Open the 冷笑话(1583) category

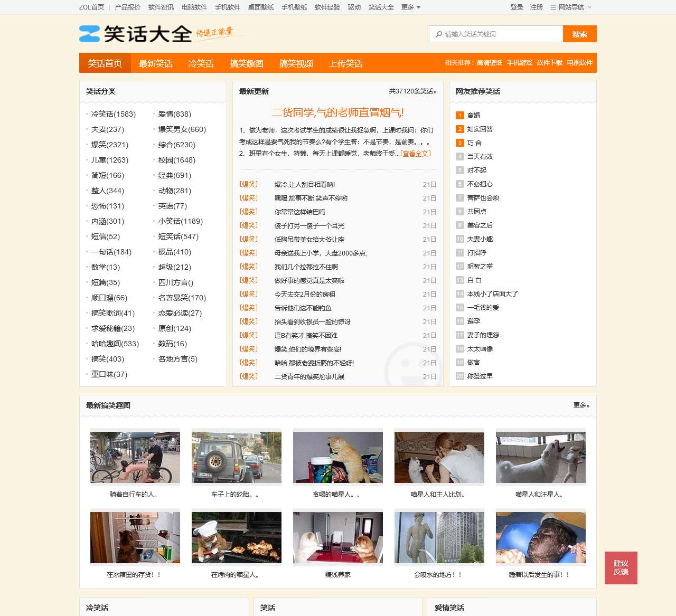click(x=114, y=114)
